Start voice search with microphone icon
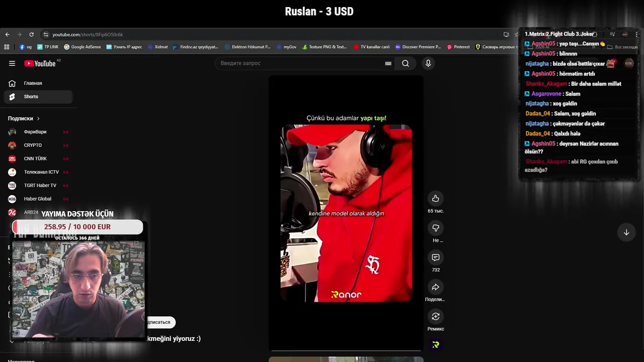 428,63
